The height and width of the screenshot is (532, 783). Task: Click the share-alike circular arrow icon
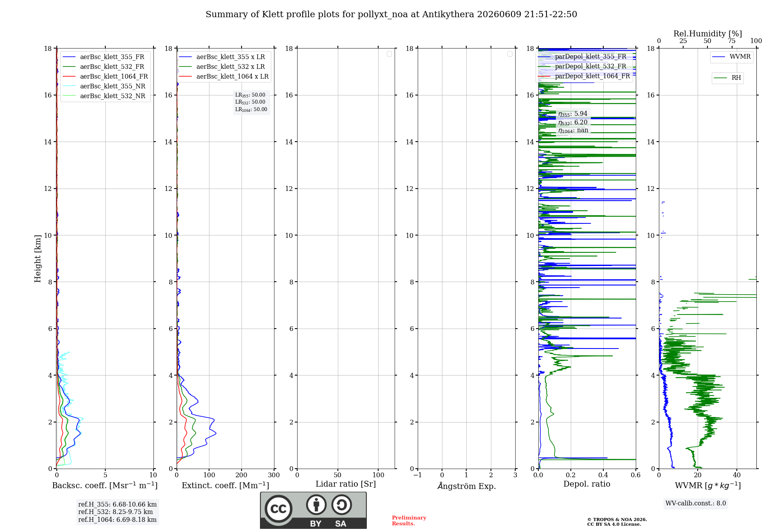coord(342,505)
